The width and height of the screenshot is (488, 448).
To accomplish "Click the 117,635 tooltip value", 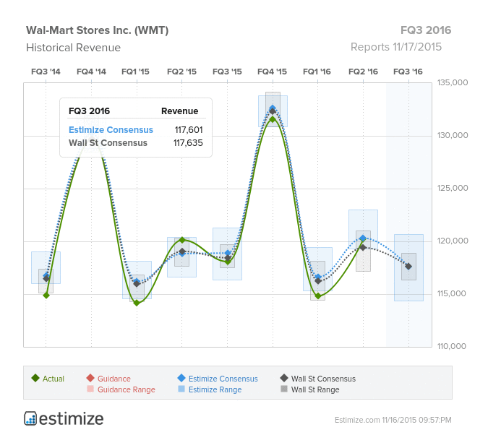I will pyautogui.click(x=188, y=143).
